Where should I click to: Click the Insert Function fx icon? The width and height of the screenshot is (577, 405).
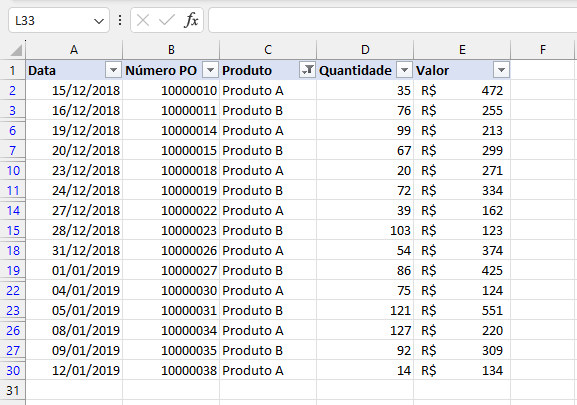[x=191, y=20]
